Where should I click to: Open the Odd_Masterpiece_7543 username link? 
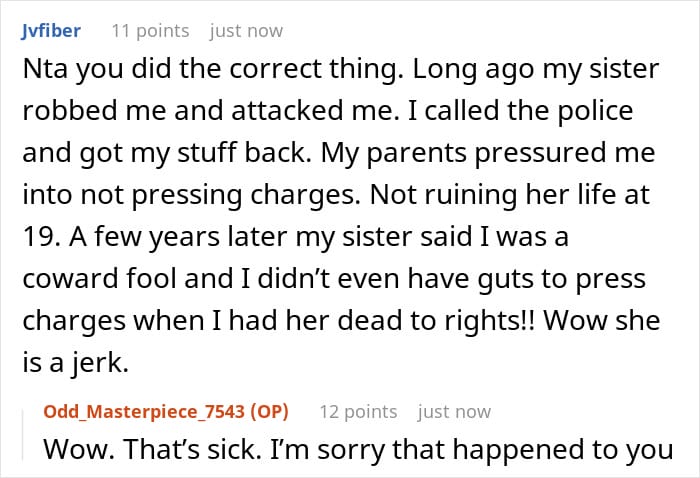(144, 411)
